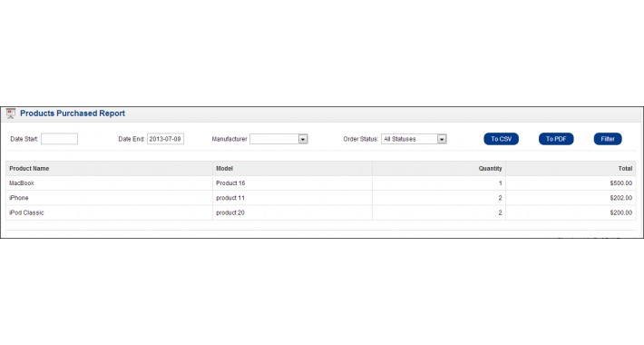Open the Manufacturer dropdown
The width and height of the screenshot is (644, 345).
278,139
